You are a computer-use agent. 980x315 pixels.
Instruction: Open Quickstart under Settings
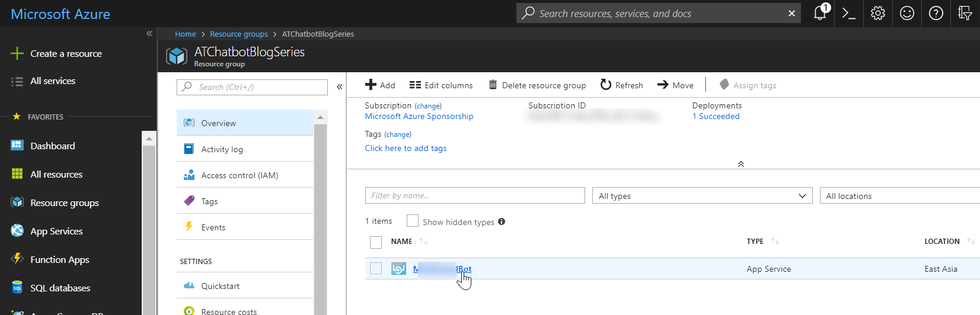click(245, 285)
